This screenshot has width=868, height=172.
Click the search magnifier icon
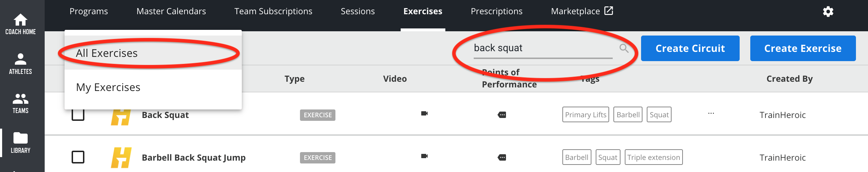(x=624, y=48)
